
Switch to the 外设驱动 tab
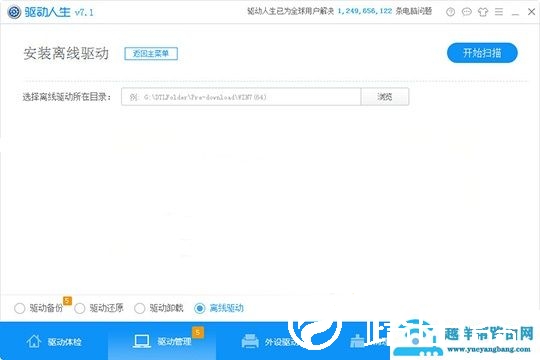tap(270, 341)
